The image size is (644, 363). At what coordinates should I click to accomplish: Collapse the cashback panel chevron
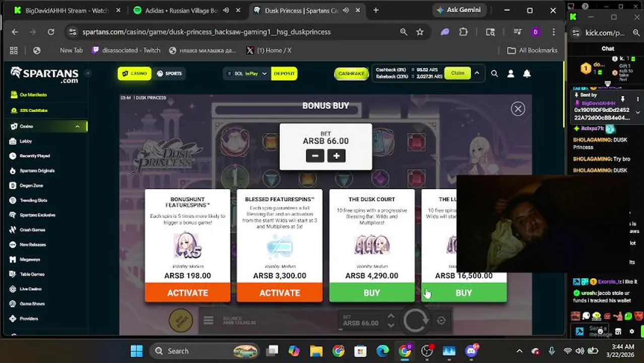point(477,73)
